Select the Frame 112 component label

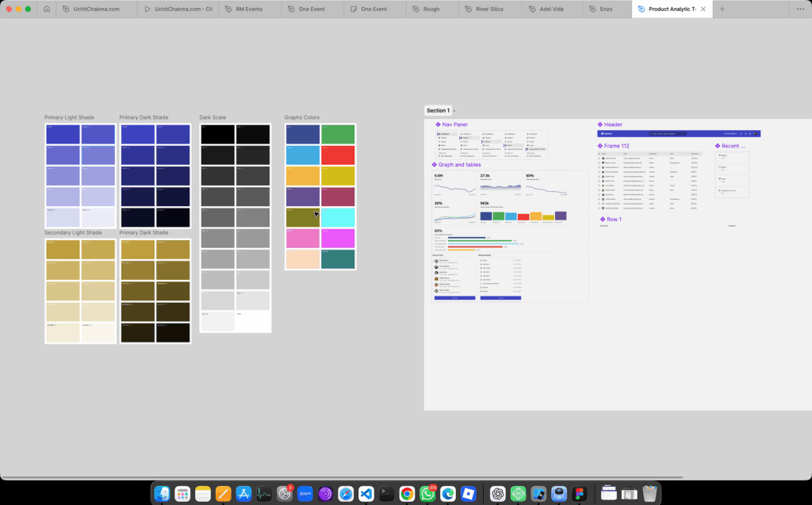pos(615,146)
